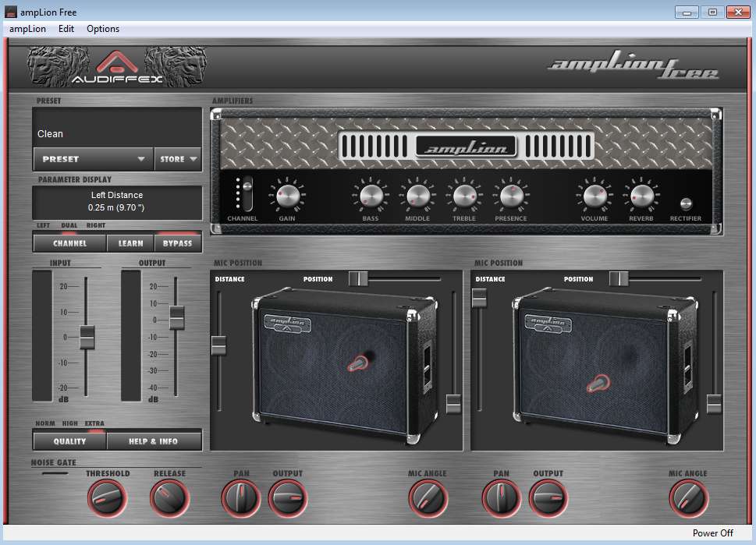Click the ampLion free logo in header
Viewport: 756px width, 545px height.
pos(633,65)
